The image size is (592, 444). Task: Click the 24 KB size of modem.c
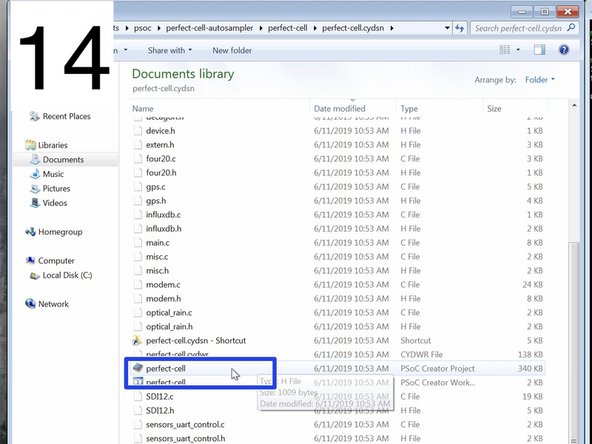pyautogui.click(x=533, y=285)
